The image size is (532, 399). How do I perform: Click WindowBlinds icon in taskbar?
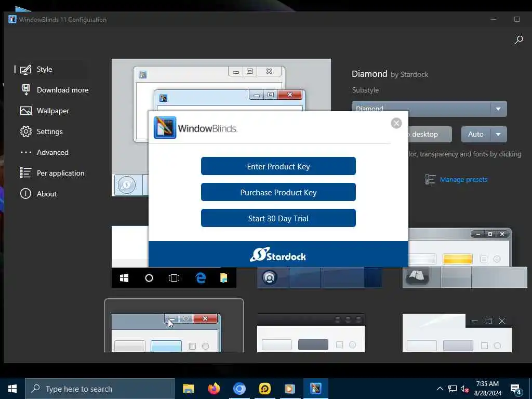(x=315, y=389)
